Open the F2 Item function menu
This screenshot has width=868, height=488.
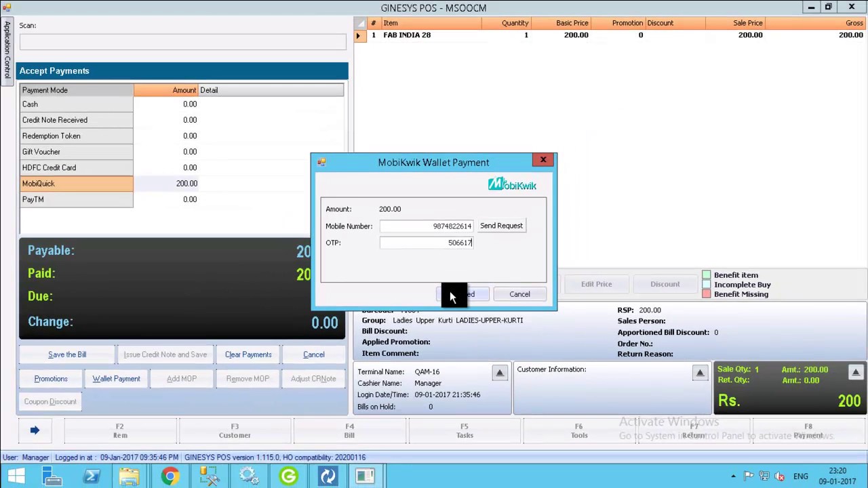point(119,430)
